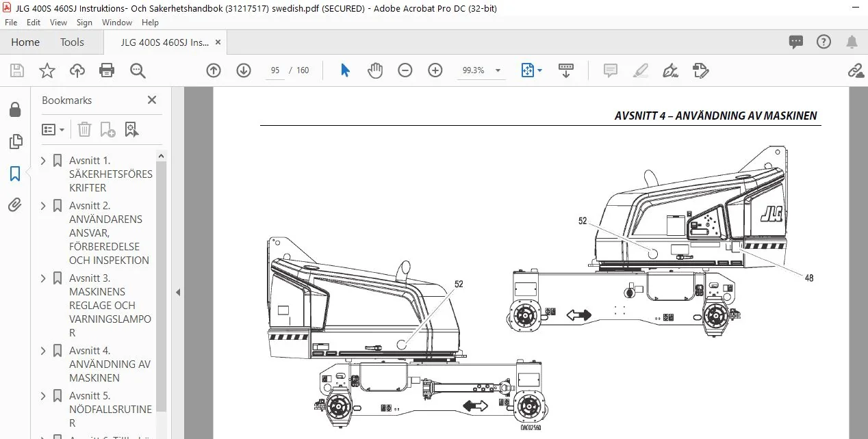Image resolution: width=868 pixels, height=439 pixels.
Task: Expand the Avsnitt 4 bookmark
Action: coord(44,351)
